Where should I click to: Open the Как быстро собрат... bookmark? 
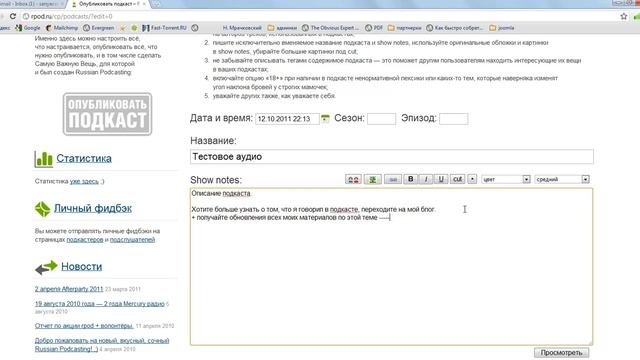[x=455, y=28]
